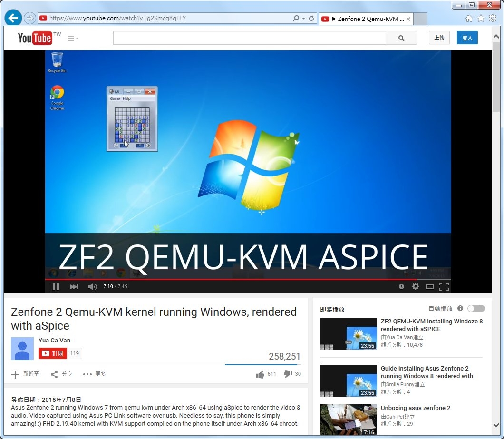Open favorites with the star icon

481,19
